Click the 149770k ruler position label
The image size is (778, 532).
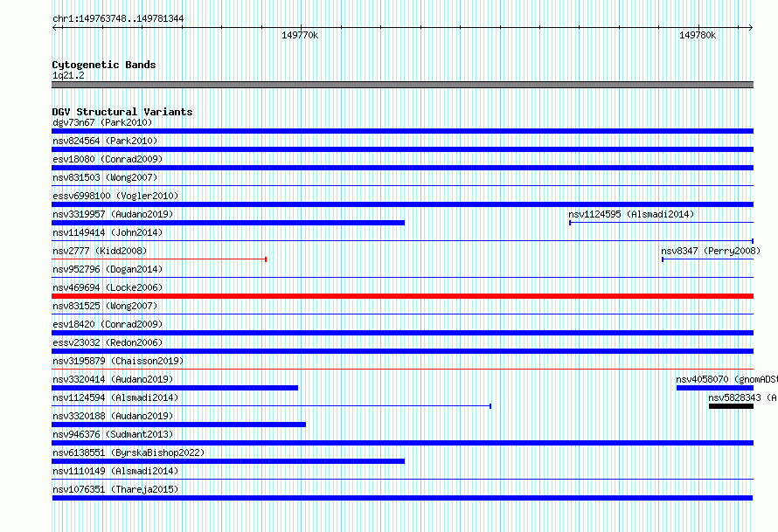pyautogui.click(x=300, y=35)
